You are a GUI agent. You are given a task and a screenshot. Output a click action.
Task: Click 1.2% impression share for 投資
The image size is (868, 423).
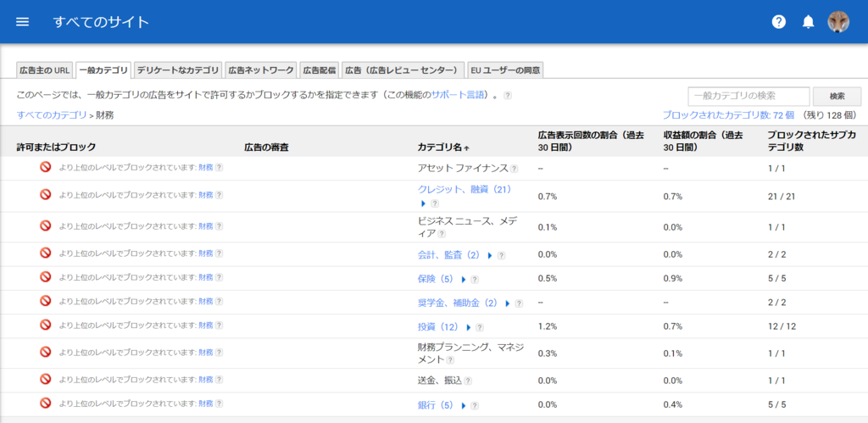tap(547, 326)
